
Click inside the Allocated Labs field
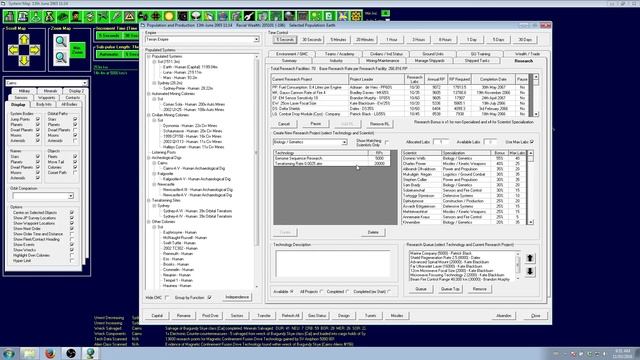(x=440, y=142)
